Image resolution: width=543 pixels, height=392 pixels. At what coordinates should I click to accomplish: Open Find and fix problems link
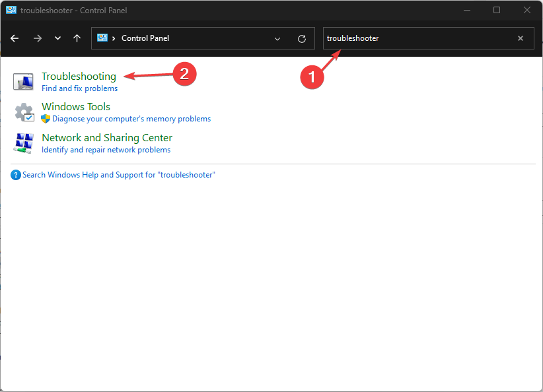click(80, 88)
